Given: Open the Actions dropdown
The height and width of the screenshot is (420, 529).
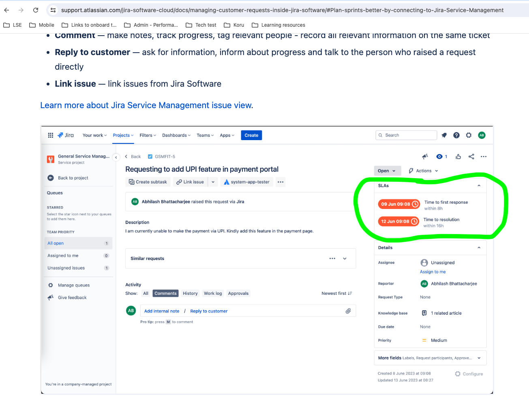Looking at the screenshot, I should click(423, 171).
